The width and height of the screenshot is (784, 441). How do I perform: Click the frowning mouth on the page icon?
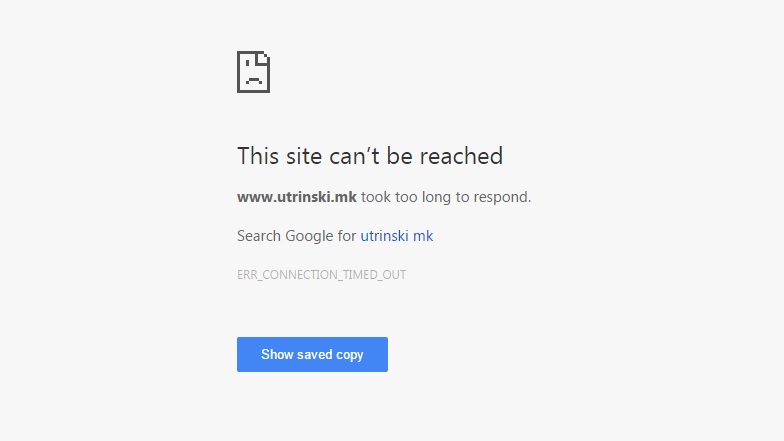tap(254, 80)
